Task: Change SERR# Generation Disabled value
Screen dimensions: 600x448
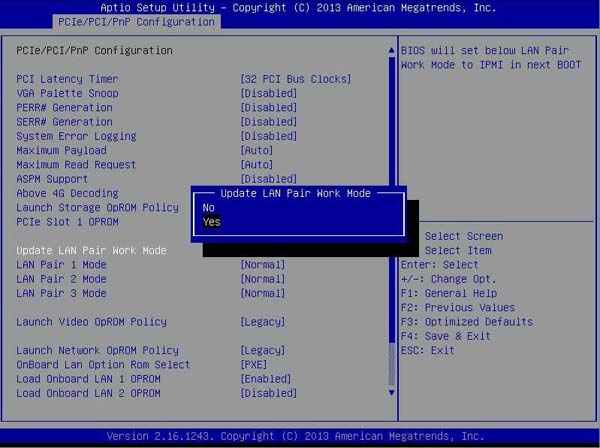Action: [268, 122]
